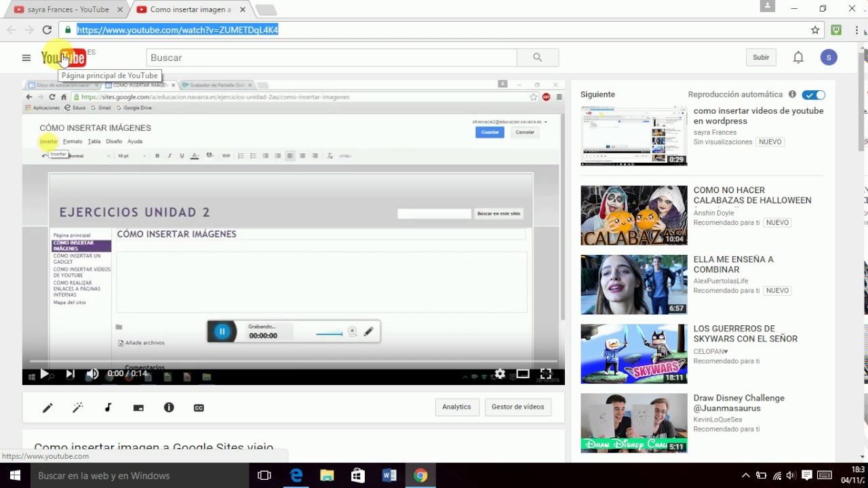Open a new Chrome tab
This screenshot has height=488, width=868.
[266, 9]
